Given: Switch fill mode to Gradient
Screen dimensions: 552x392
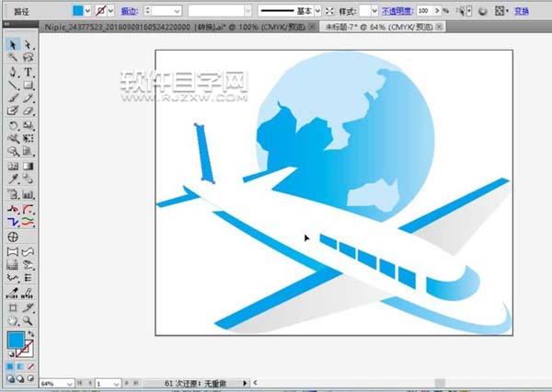Looking at the screenshot, I should point(20,366).
